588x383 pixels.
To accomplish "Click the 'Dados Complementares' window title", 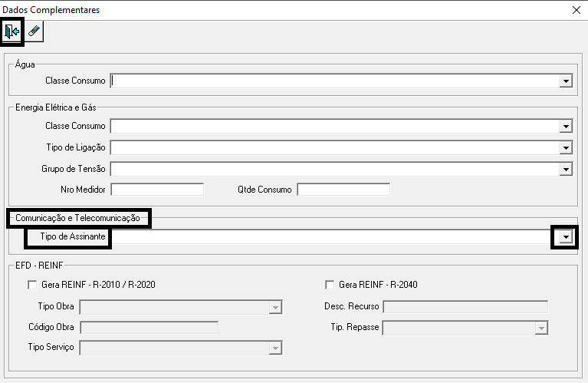I will click(51, 10).
